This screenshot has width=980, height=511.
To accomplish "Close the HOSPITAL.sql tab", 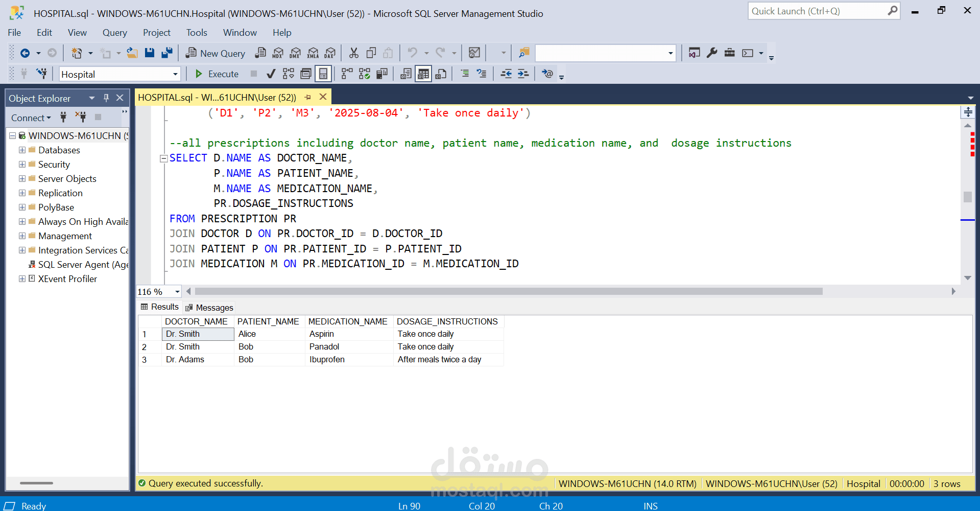I will [x=323, y=97].
